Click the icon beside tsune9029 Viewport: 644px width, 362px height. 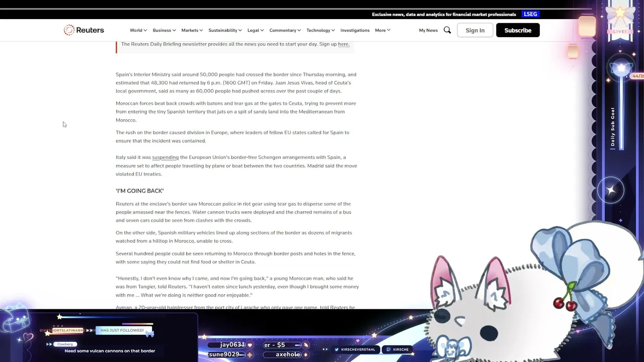tap(250, 354)
